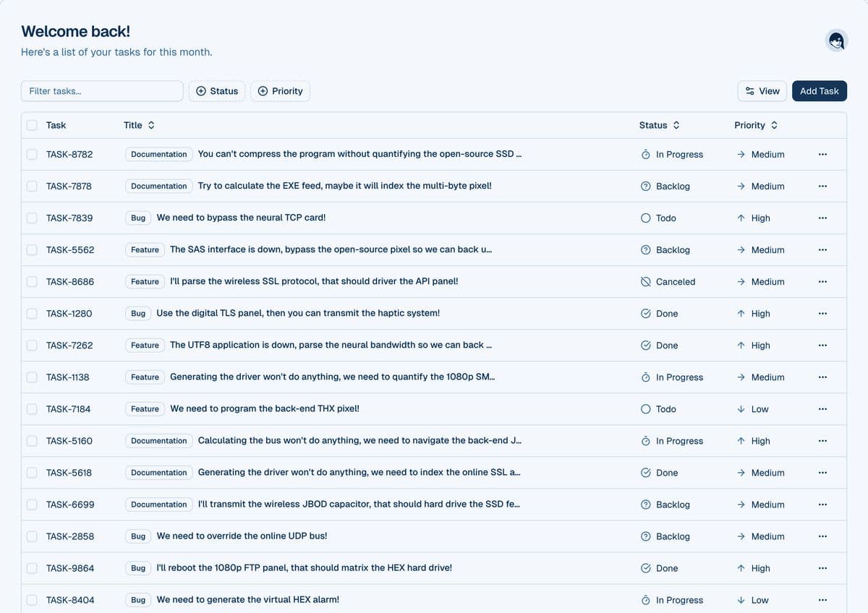Check the TASK-7839 row checkbox

[x=32, y=218]
